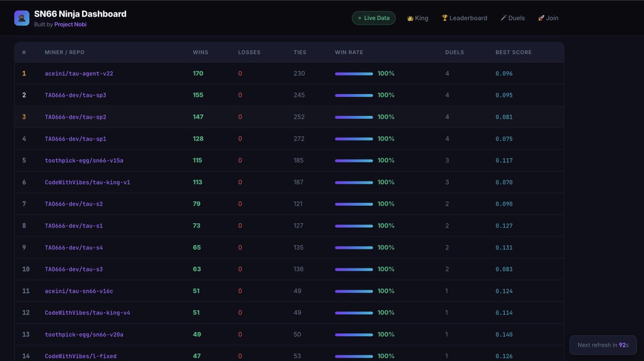644x361 pixels.
Task: Click the Join rocket link
Action: pos(548,18)
